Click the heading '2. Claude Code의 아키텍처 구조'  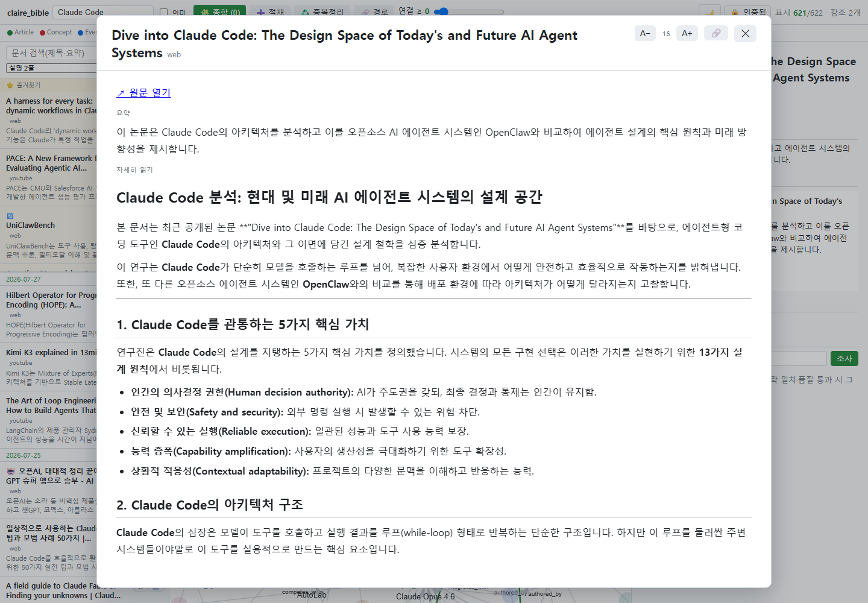(210, 505)
